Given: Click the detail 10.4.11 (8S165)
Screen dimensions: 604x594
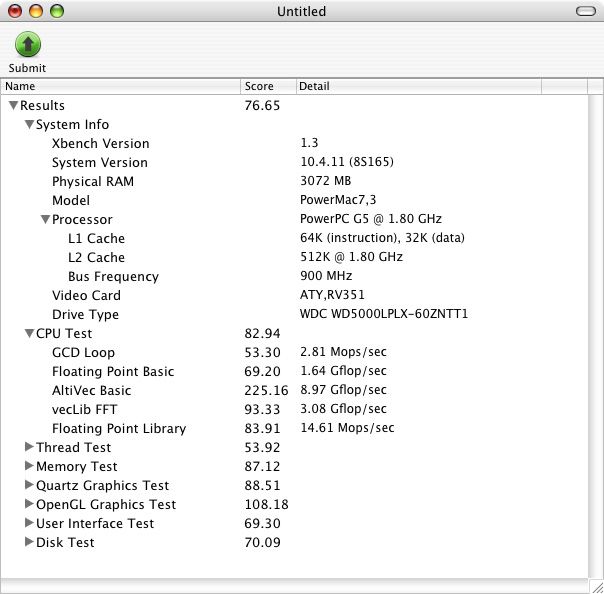Looking at the screenshot, I should 347,162.
